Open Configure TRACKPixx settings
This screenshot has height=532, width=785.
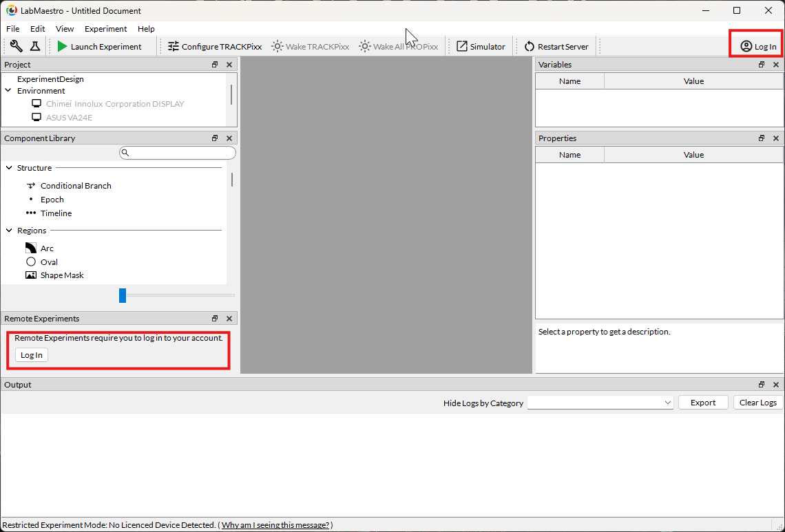pos(215,47)
